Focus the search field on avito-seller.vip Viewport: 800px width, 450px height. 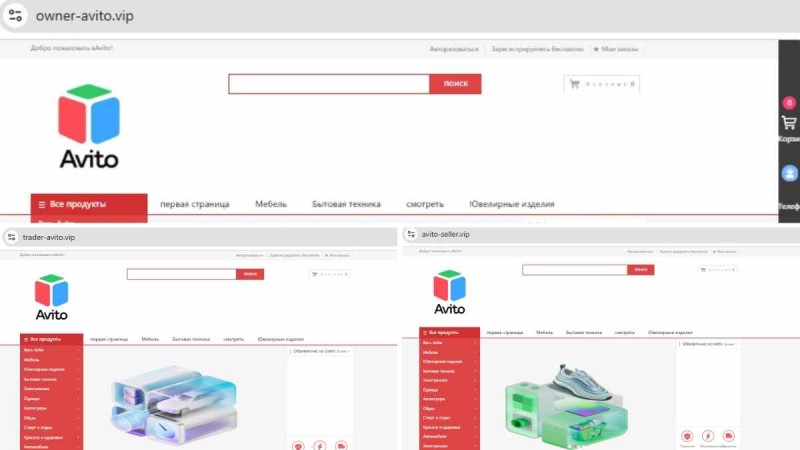click(x=574, y=270)
